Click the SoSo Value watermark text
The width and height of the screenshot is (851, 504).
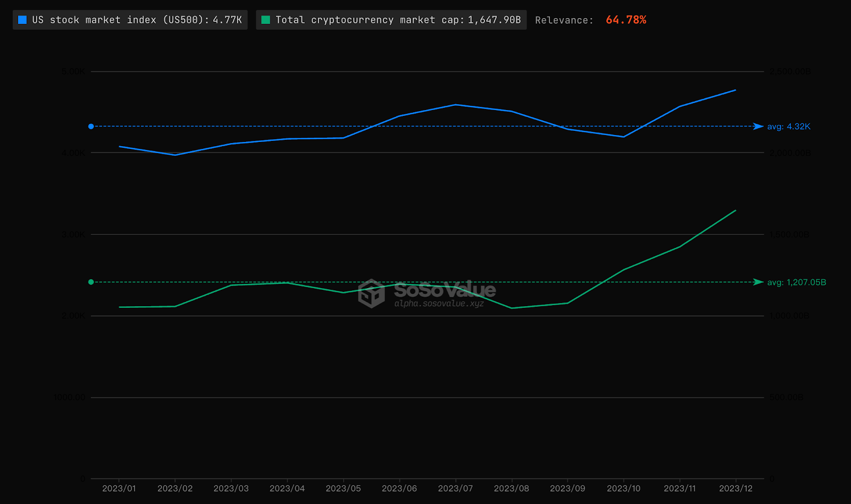click(445, 290)
